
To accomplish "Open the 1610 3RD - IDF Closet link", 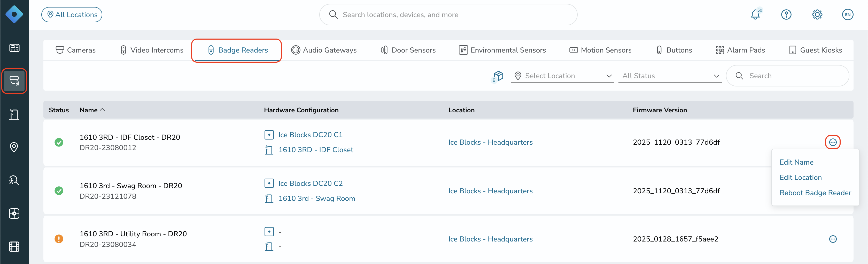I will [316, 150].
